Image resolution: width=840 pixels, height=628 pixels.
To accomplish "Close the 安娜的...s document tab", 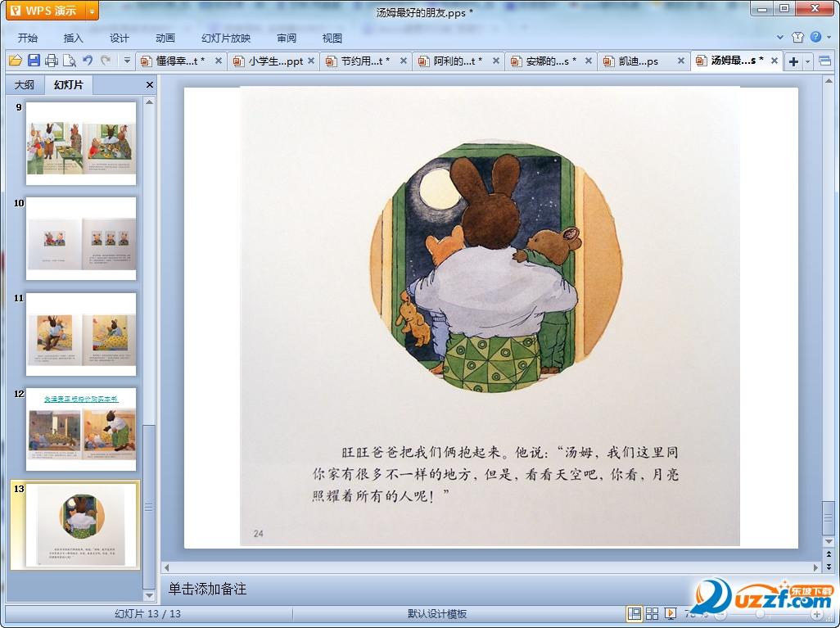I will pos(588,61).
